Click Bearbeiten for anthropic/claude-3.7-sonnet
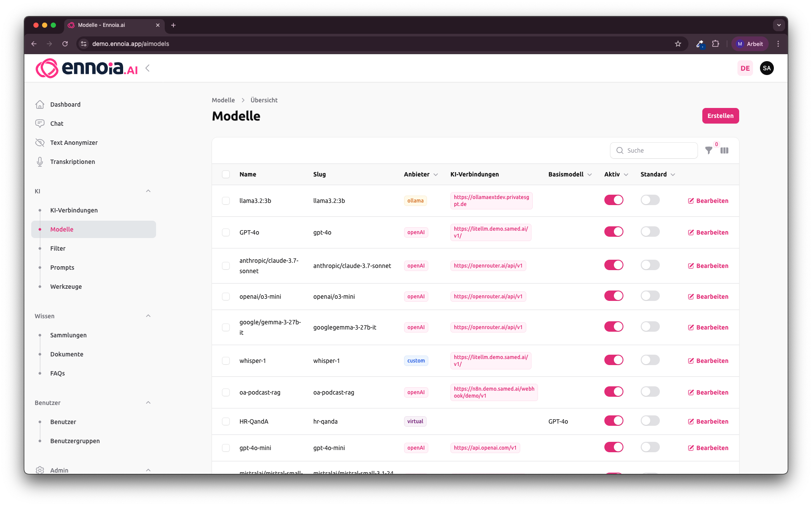The height and width of the screenshot is (506, 812). pos(708,266)
